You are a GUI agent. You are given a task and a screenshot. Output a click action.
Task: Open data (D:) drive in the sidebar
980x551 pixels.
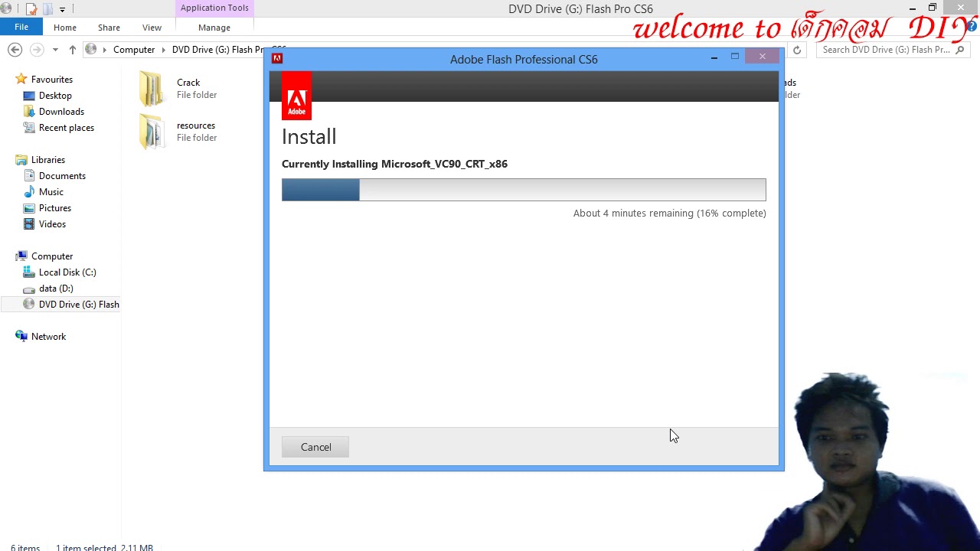tap(56, 289)
